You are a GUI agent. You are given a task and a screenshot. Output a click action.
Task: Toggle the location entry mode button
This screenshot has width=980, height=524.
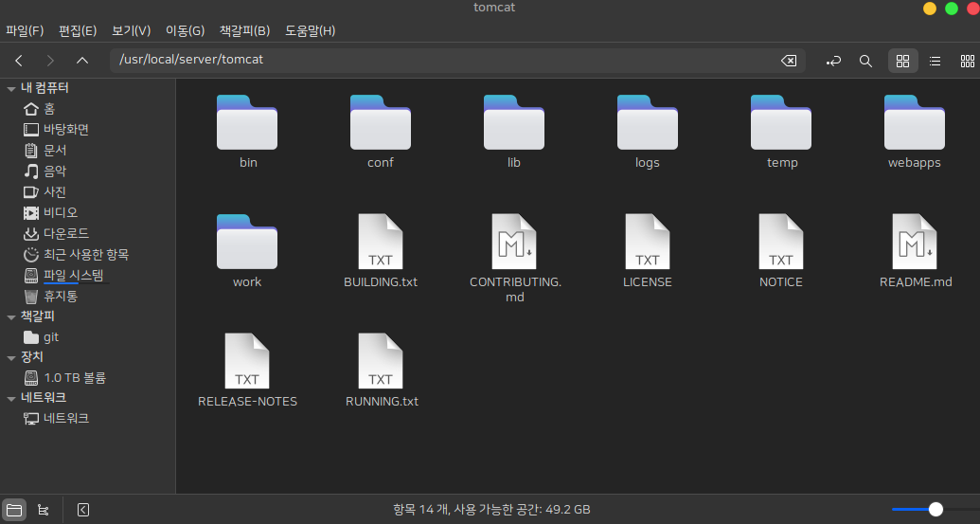click(x=833, y=61)
